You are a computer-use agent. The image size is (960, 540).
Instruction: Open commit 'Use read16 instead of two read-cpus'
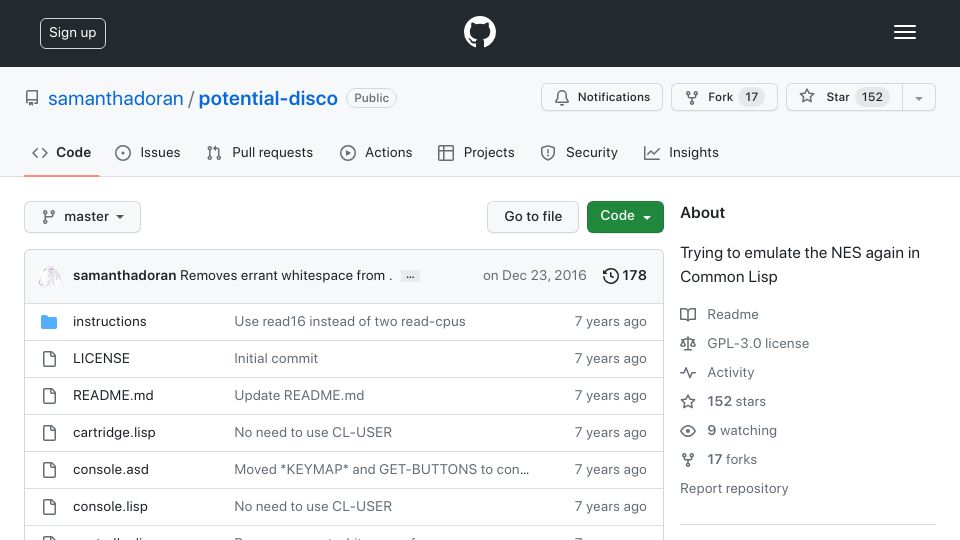click(x=350, y=321)
